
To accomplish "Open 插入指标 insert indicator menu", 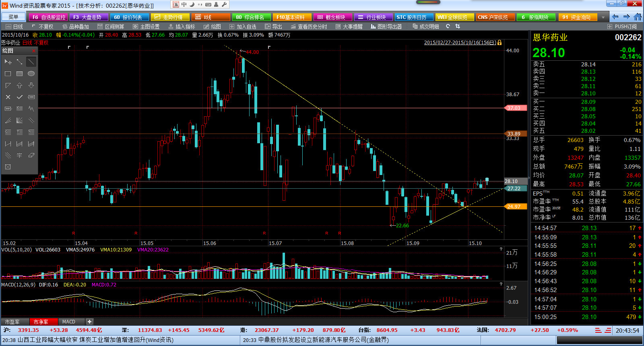I will coord(182,27).
